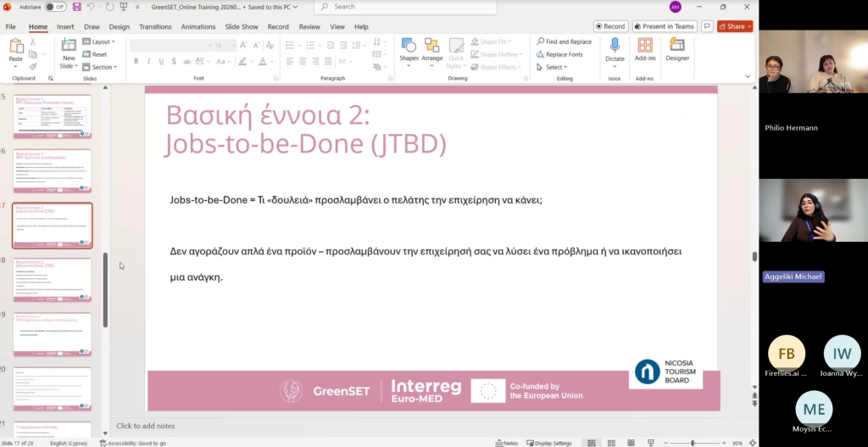Toggle the Notes pane
868x447 pixels.
pos(507,443)
